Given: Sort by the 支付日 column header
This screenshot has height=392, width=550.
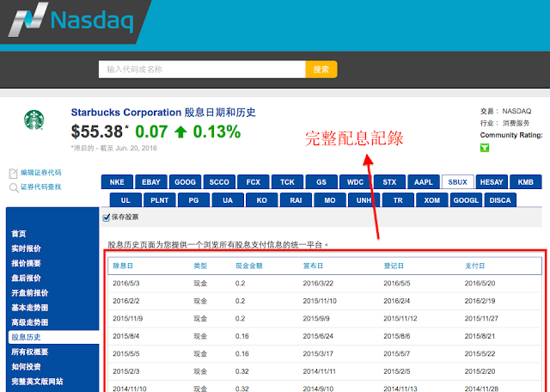Looking at the screenshot, I should click(x=475, y=266).
